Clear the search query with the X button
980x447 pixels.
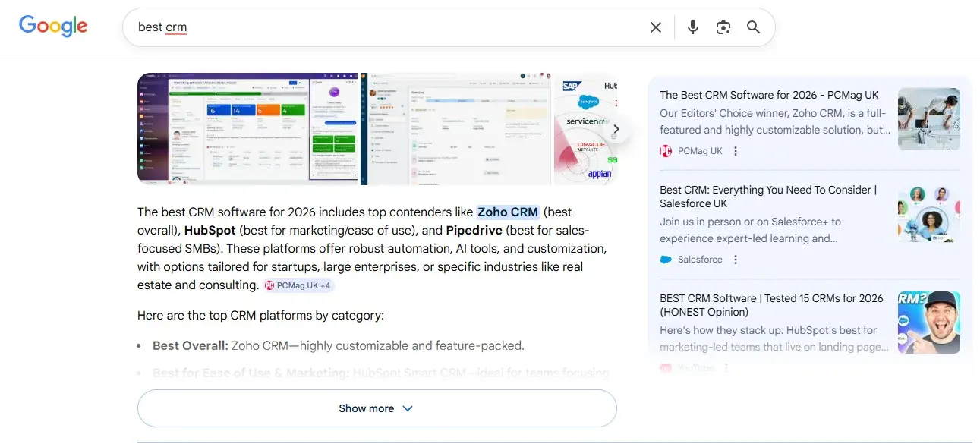(x=655, y=27)
